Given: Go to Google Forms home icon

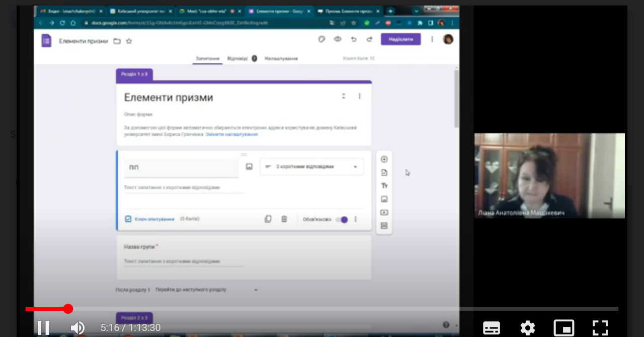Looking at the screenshot, I should point(46,41).
